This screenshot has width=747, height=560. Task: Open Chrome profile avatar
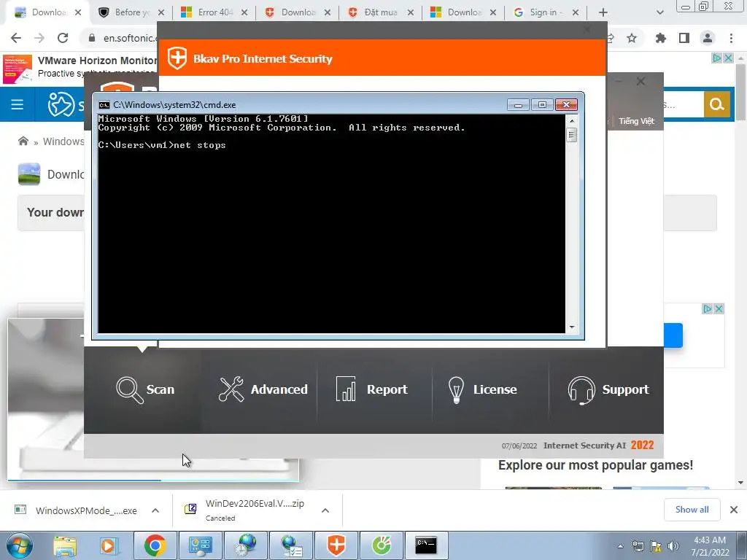708,38
